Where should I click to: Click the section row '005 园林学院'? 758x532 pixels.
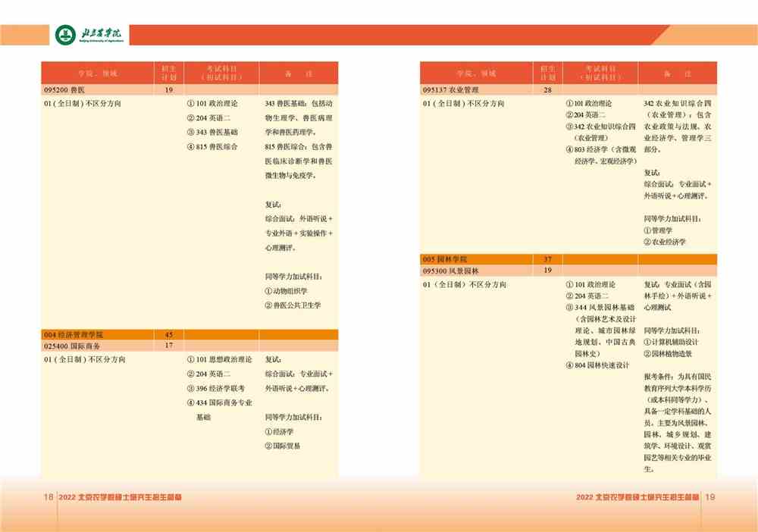[568, 259]
